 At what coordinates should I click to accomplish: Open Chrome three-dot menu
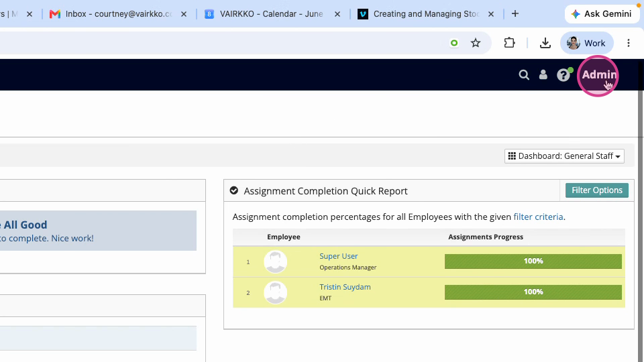click(629, 43)
